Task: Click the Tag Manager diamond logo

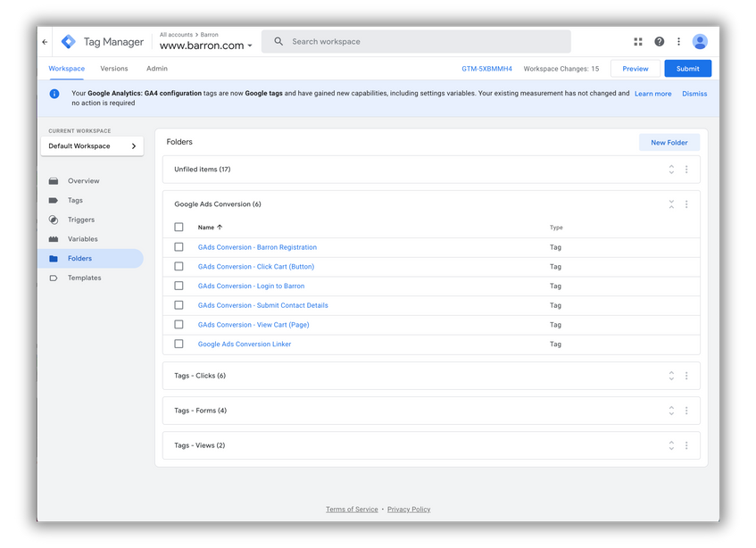Action: [69, 42]
